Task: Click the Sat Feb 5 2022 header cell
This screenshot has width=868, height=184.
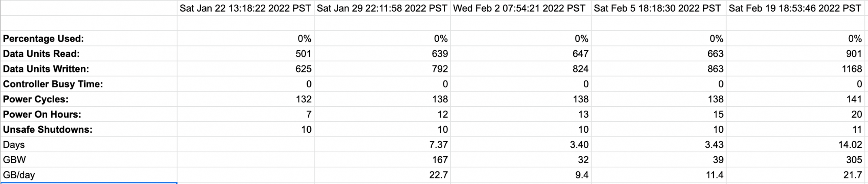Action: (x=659, y=8)
